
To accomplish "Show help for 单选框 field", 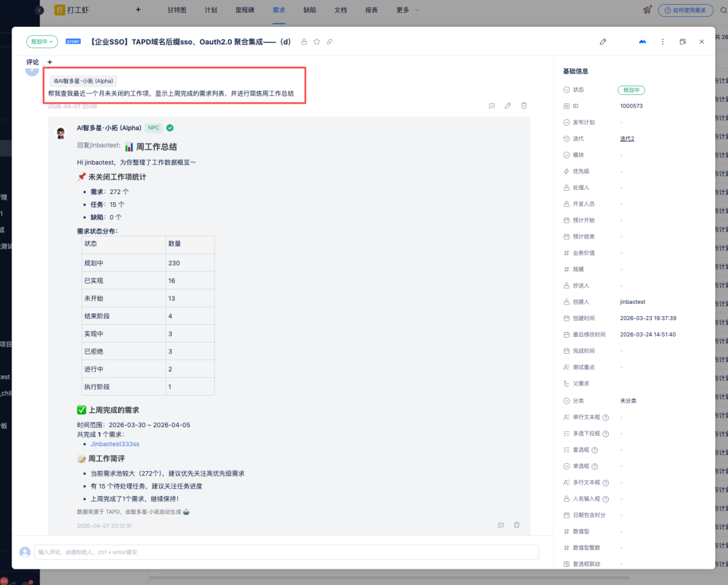I will [x=595, y=466].
